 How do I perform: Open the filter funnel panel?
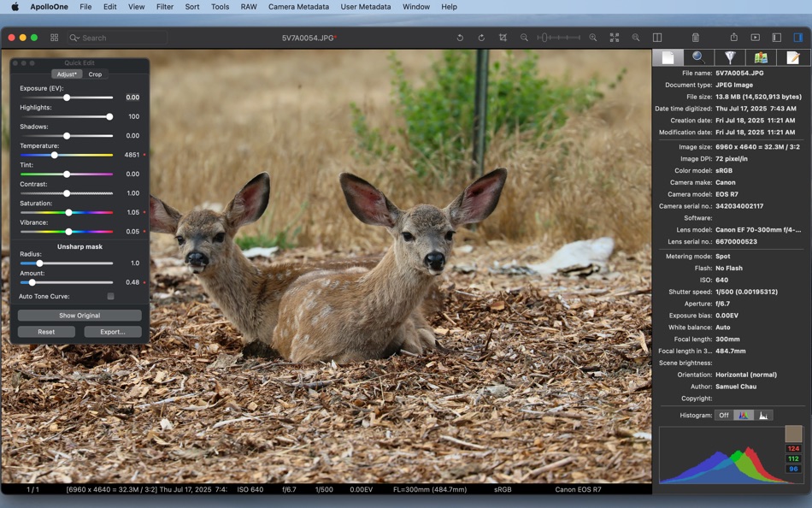click(x=731, y=57)
